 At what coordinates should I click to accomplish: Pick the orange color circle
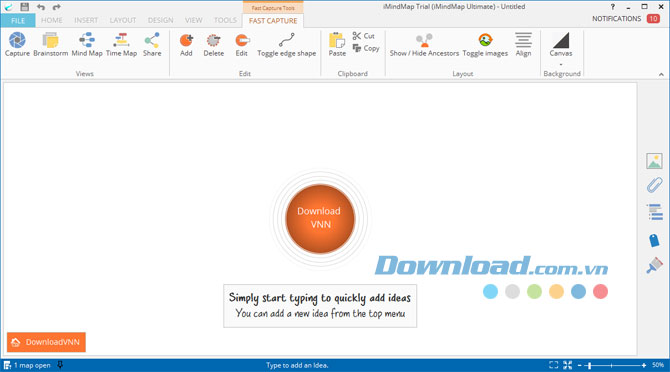(556, 291)
